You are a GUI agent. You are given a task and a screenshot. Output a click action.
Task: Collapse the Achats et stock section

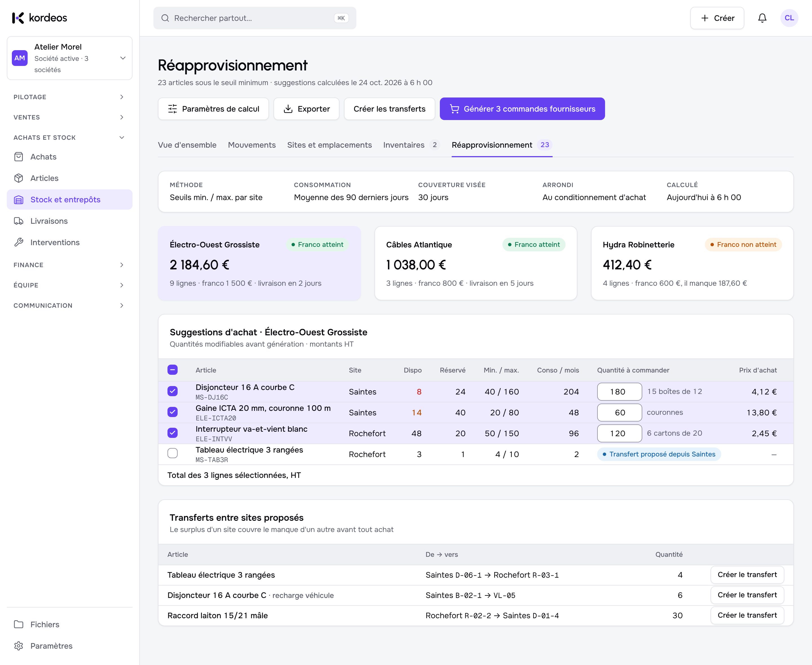(69, 138)
